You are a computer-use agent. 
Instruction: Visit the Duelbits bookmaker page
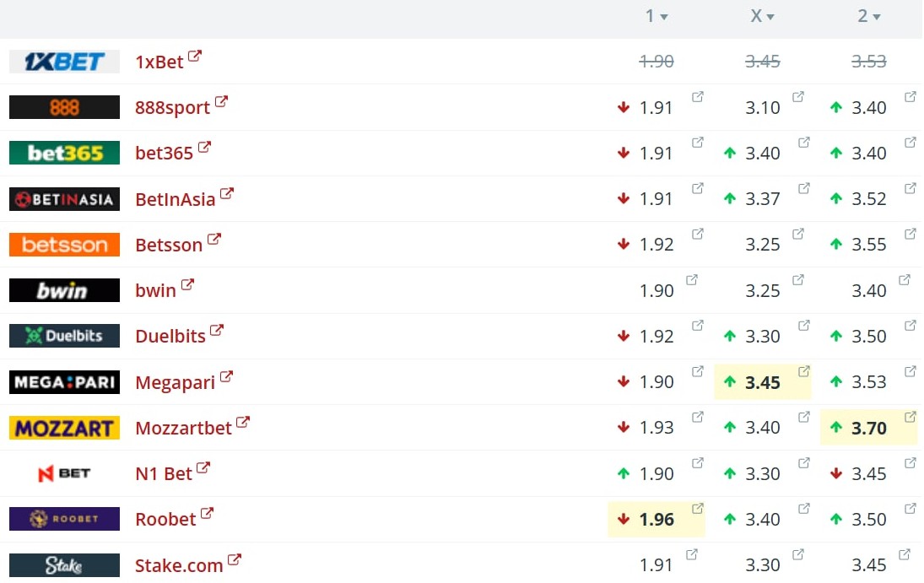click(x=170, y=336)
